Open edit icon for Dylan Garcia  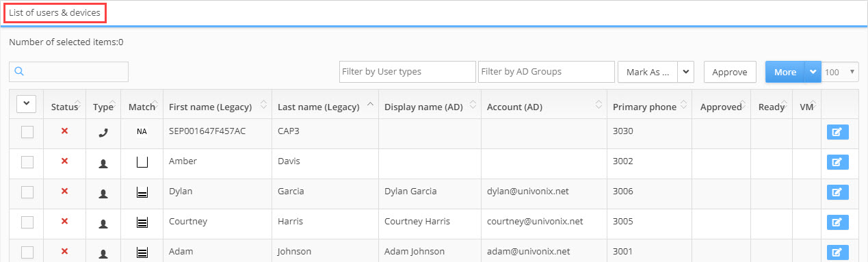pos(837,192)
